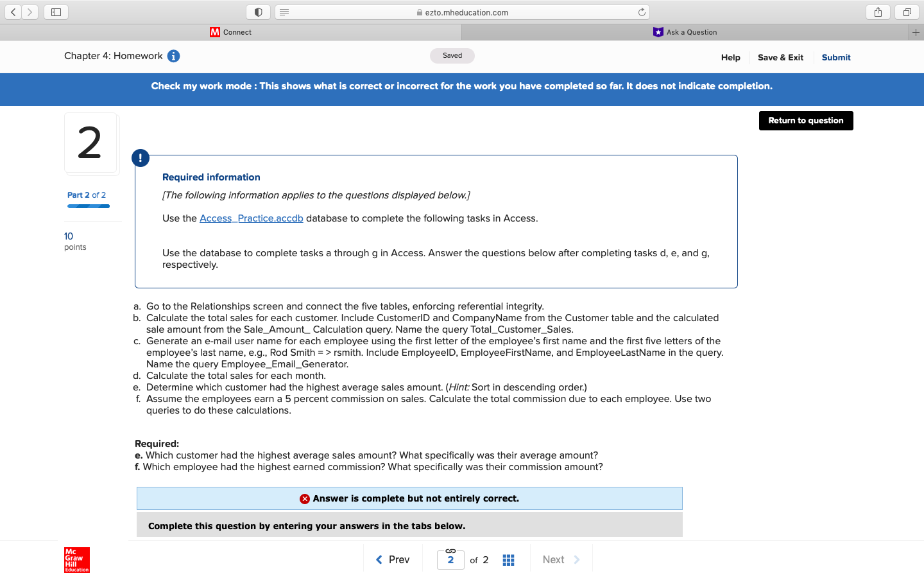Reload the ezto.mheducation.com page

(642, 12)
